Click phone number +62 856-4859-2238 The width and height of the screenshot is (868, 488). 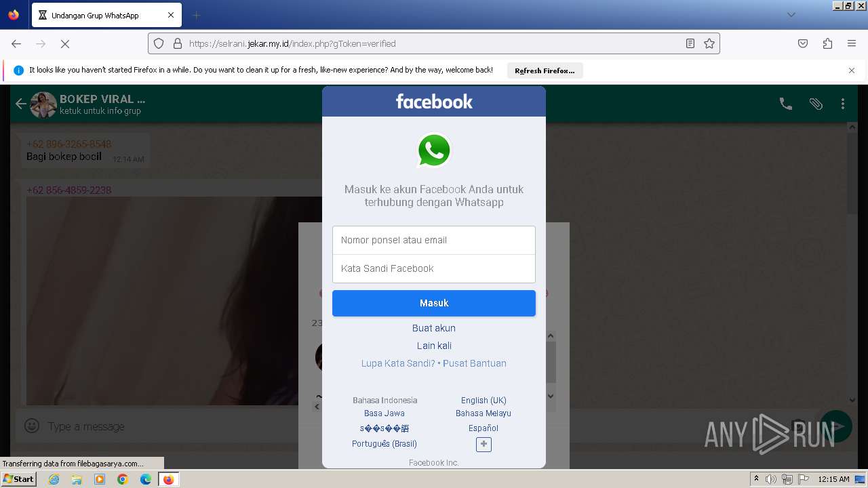tap(69, 190)
